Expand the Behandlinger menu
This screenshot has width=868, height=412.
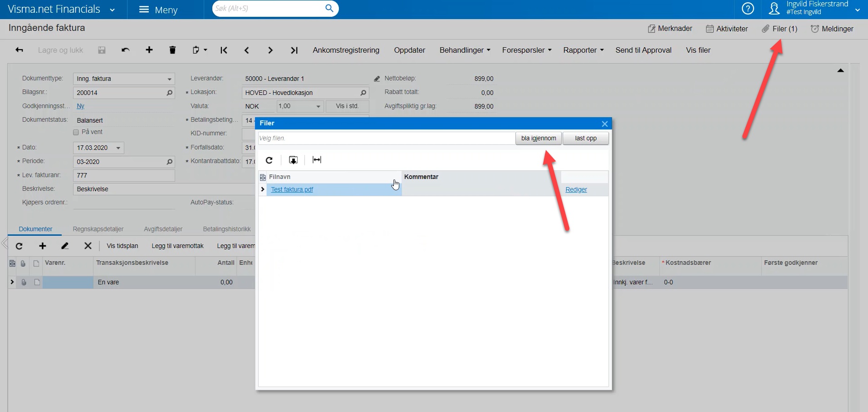tap(465, 50)
